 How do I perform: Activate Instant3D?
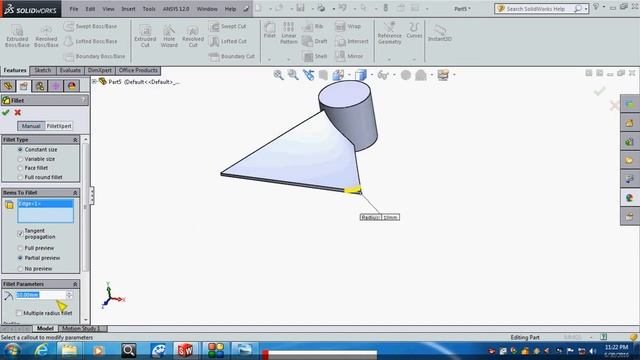(x=440, y=33)
